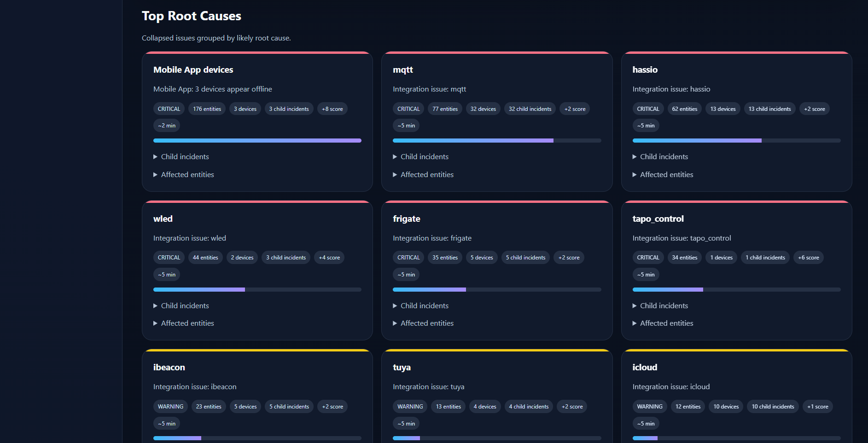Viewport: 868px width, 443px height.
Task: Click the tapo_control card progress bar
Action: click(x=737, y=290)
